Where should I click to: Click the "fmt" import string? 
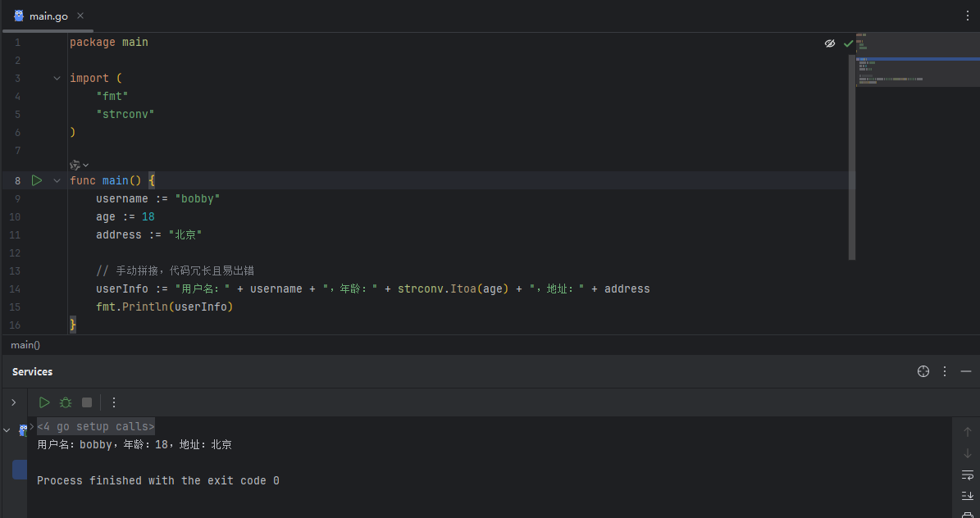pyautogui.click(x=112, y=96)
